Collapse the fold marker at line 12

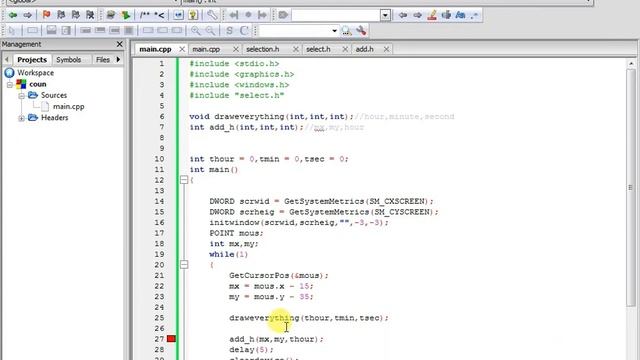pos(184,180)
